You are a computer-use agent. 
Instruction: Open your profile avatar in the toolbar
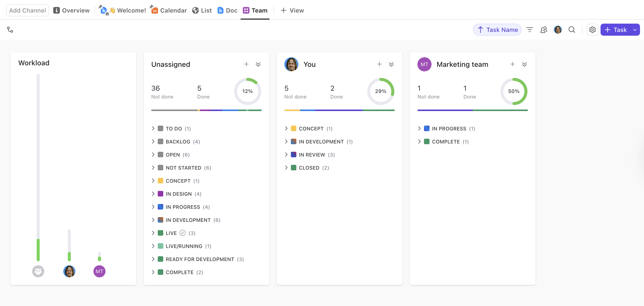(558, 29)
